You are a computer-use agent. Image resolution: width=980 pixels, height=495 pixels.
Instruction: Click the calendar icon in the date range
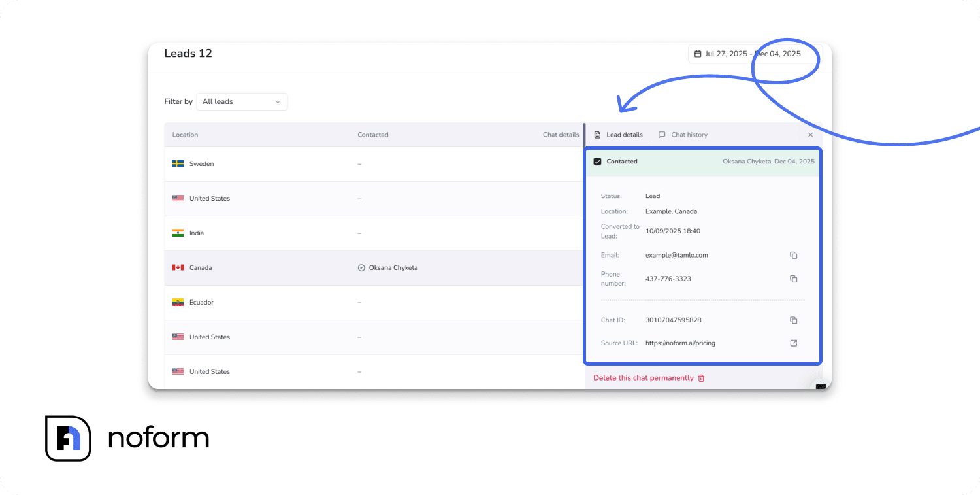[x=698, y=53]
